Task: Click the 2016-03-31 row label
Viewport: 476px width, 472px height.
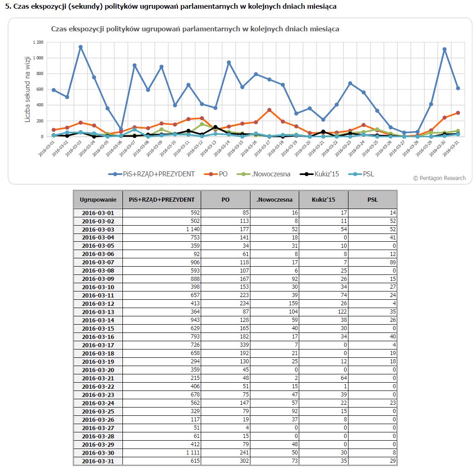Action: pos(98,461)
